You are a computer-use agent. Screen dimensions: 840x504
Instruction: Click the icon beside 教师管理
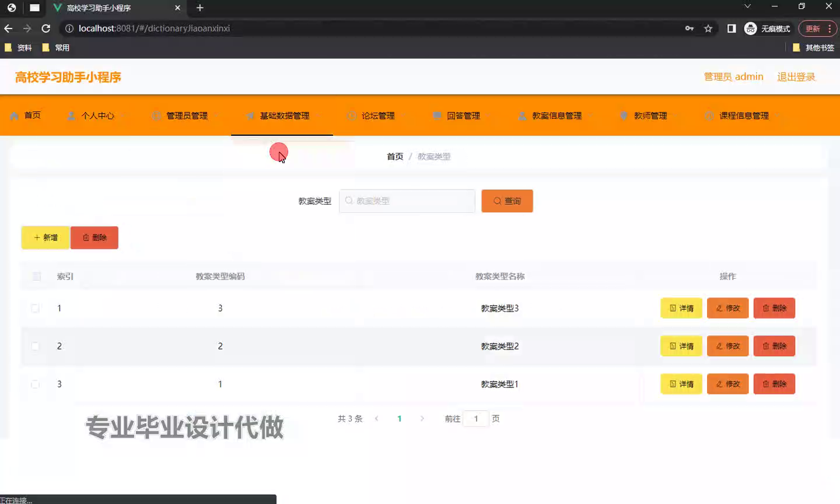point(624,116)
